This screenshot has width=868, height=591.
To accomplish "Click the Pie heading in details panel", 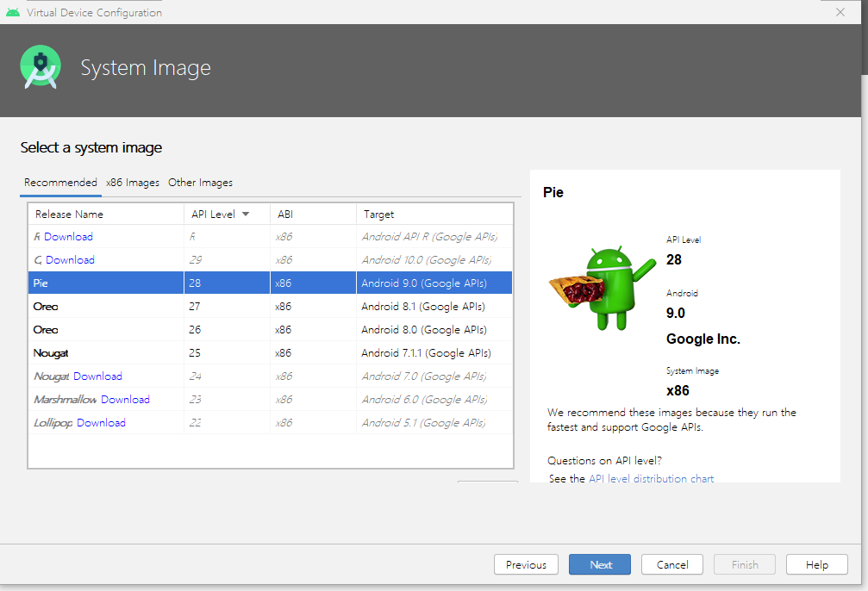I will click(553, 192).
